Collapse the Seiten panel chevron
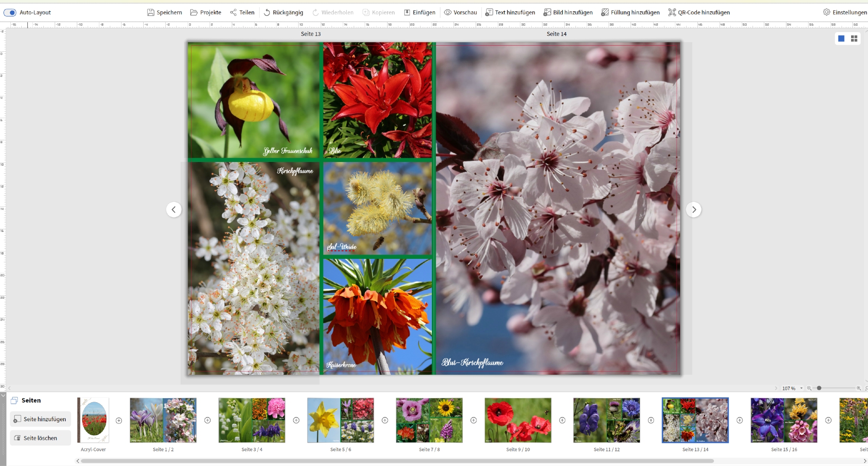868x466 pixels. click(x=3, y=396)
